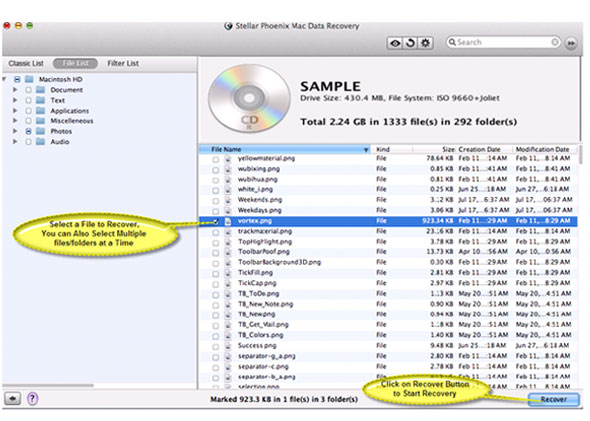Expand the Document folder triangle
This screenshot has width=590, height=421.
[15, 90]
